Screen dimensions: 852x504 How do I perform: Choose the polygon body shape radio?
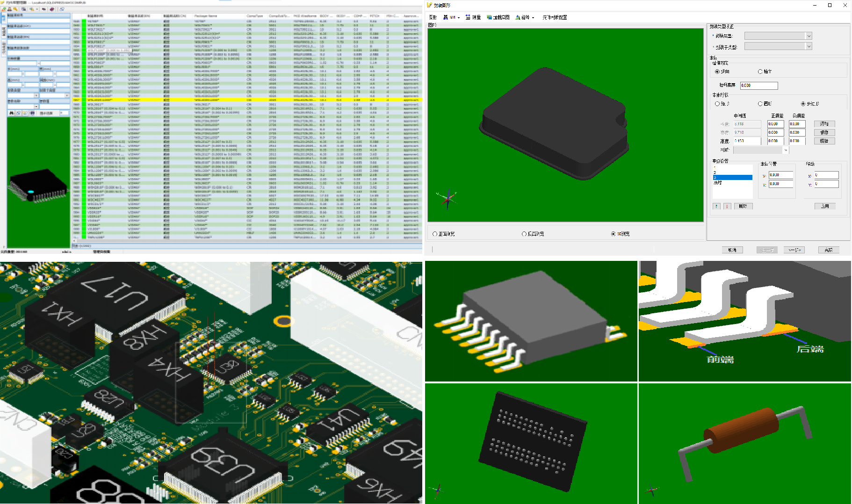coord(803,104)
